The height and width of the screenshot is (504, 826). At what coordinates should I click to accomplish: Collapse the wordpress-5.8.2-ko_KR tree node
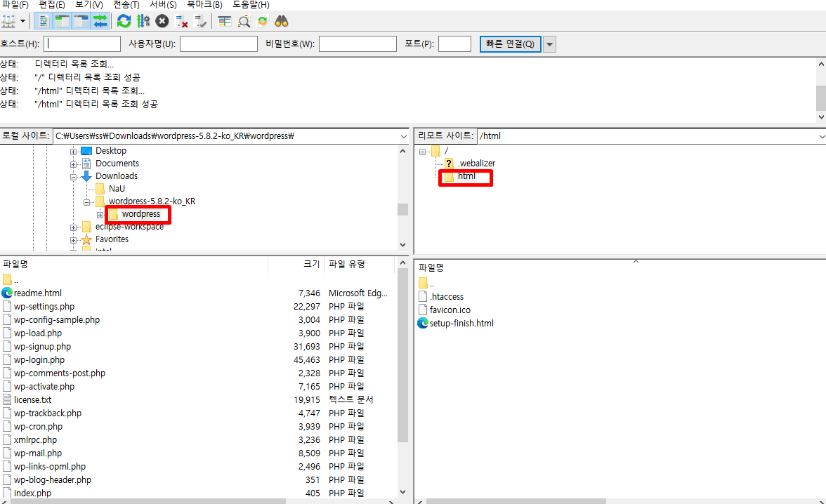point(86,202)
